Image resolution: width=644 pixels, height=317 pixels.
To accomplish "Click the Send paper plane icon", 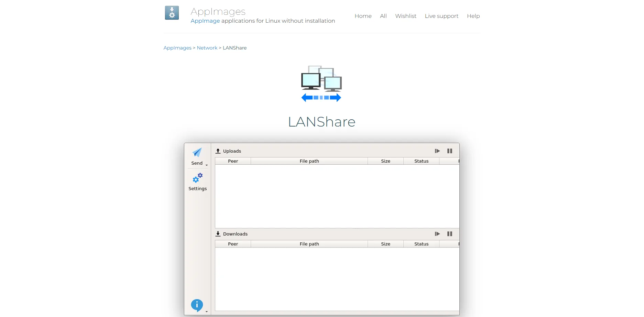I will [197, 152].
